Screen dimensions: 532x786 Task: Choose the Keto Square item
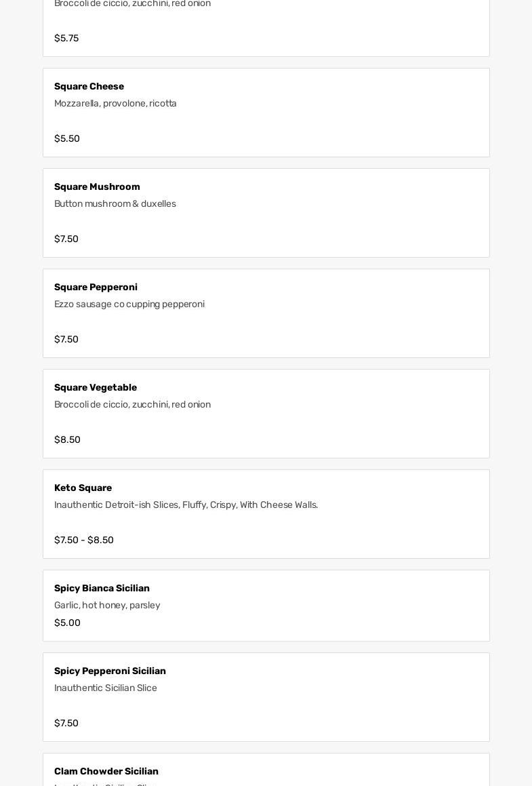point(266,514)
